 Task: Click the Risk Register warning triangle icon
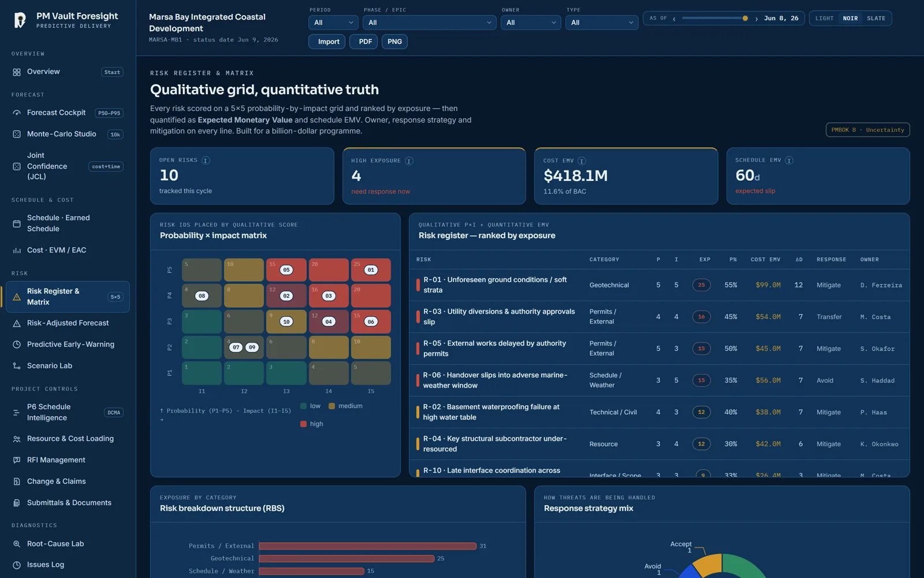17,297
